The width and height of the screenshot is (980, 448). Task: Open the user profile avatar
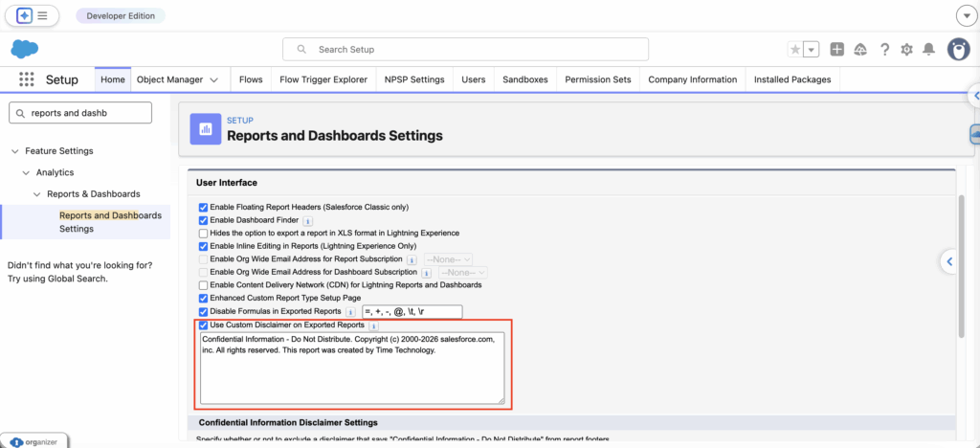(959, 50)
